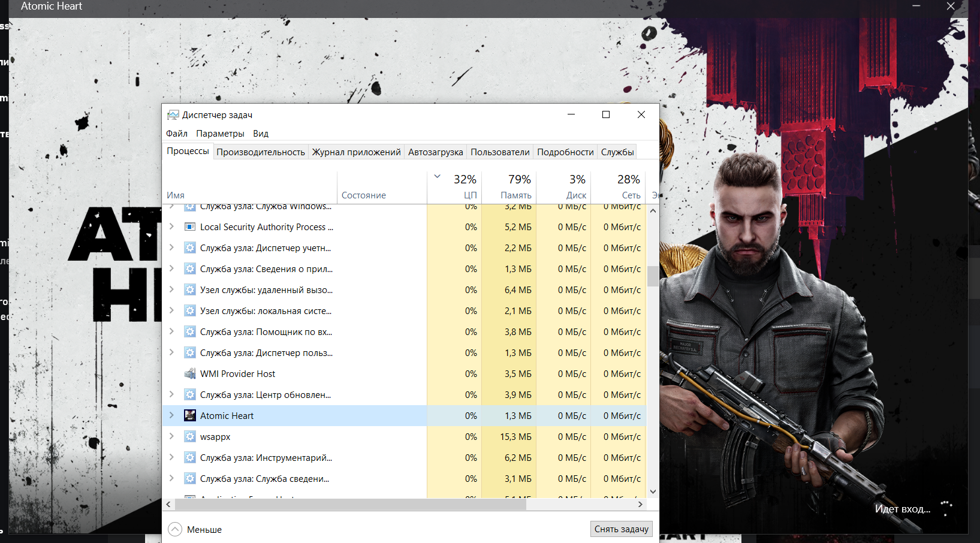Image resolution: width=980 pixels, height=543 pixels.
Task: Select the 'wsappx' process name
Action: tap(215, 437)
